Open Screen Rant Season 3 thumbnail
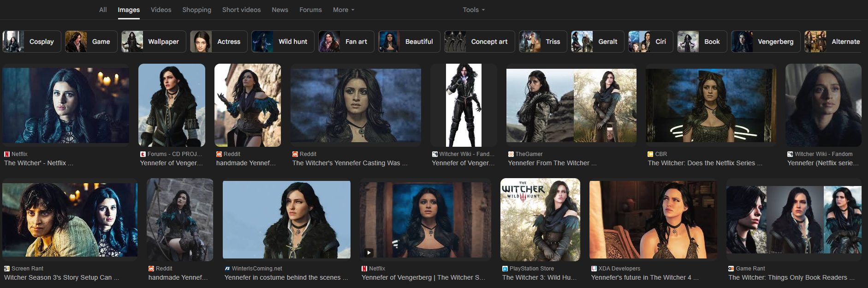868x288 pixels. click(70, 220)
